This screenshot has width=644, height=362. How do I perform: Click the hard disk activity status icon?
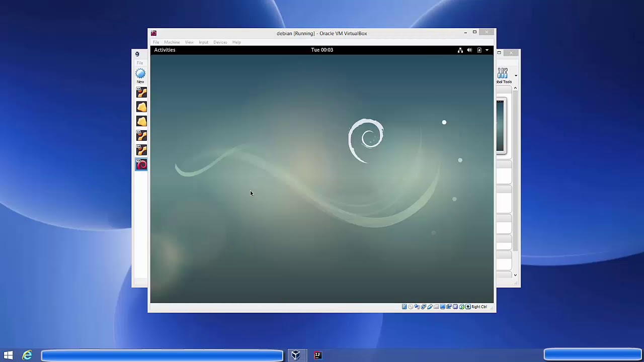pos(405,307)
